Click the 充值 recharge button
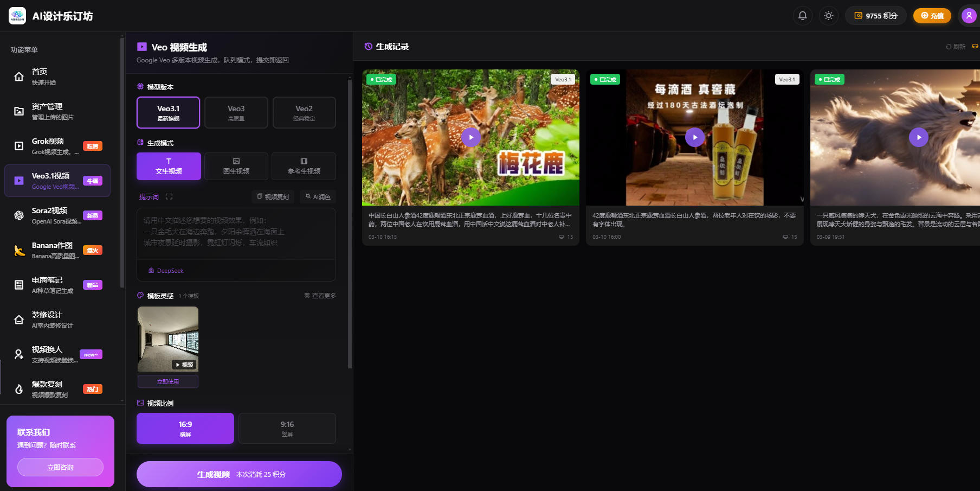Image resolution: width=980 pixels, height=491 pixels. pyautogui.click(x=932, y=16)
